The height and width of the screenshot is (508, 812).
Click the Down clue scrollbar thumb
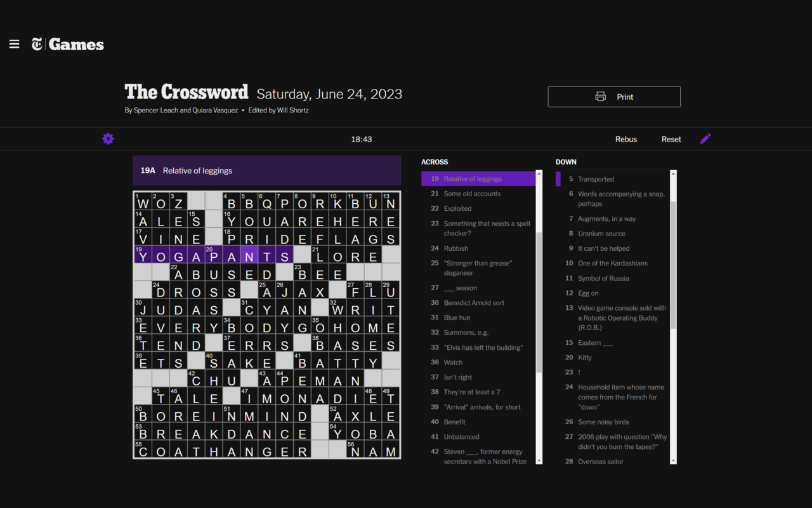pos(673,265)
